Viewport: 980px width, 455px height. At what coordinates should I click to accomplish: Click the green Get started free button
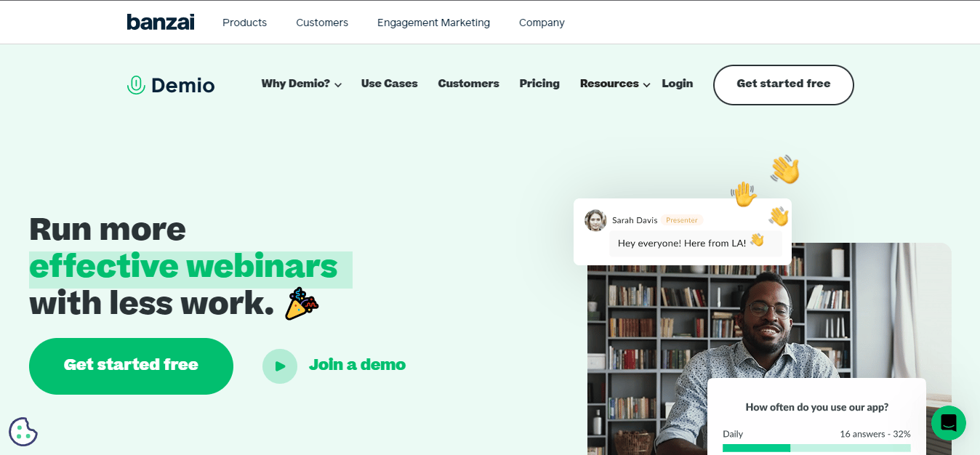(131, 366)
